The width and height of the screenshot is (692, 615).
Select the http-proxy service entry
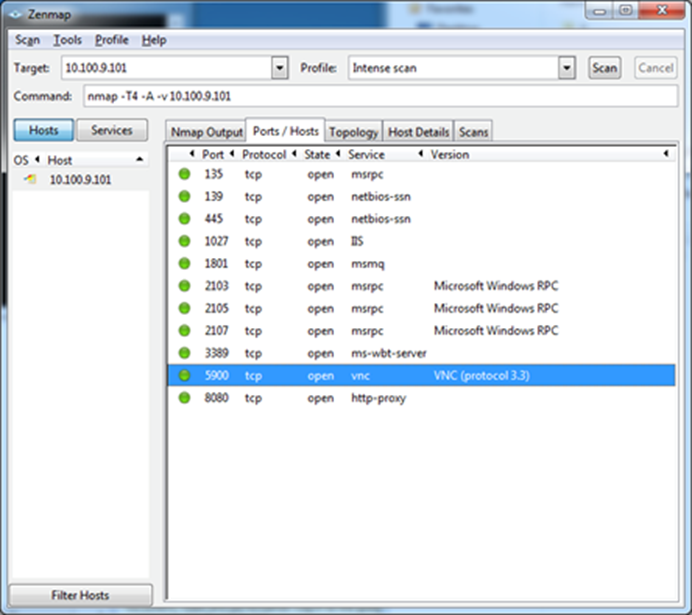[378, 398]
